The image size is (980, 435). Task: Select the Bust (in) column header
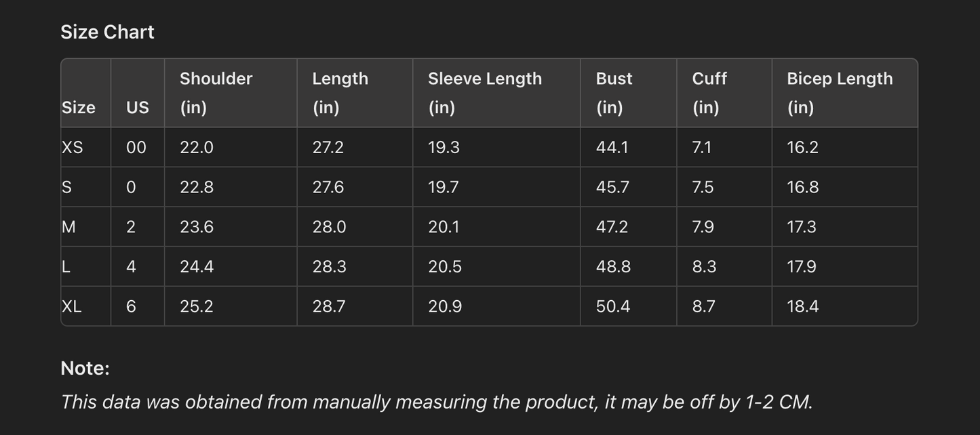tap(614, 93)
